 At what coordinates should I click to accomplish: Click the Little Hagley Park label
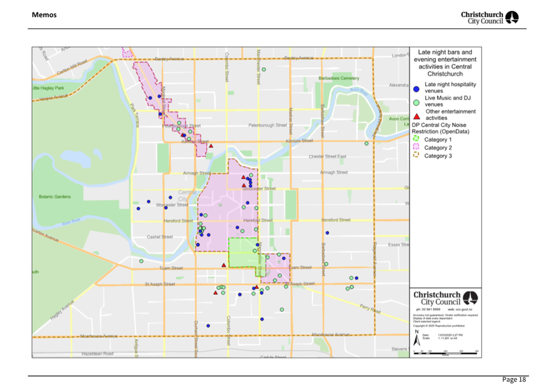point(48,87)
